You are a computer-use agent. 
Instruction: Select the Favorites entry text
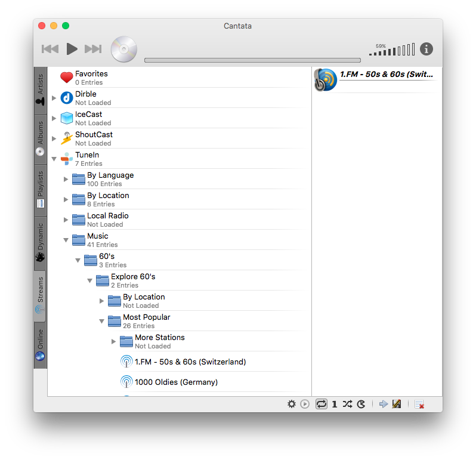[91, 74]
